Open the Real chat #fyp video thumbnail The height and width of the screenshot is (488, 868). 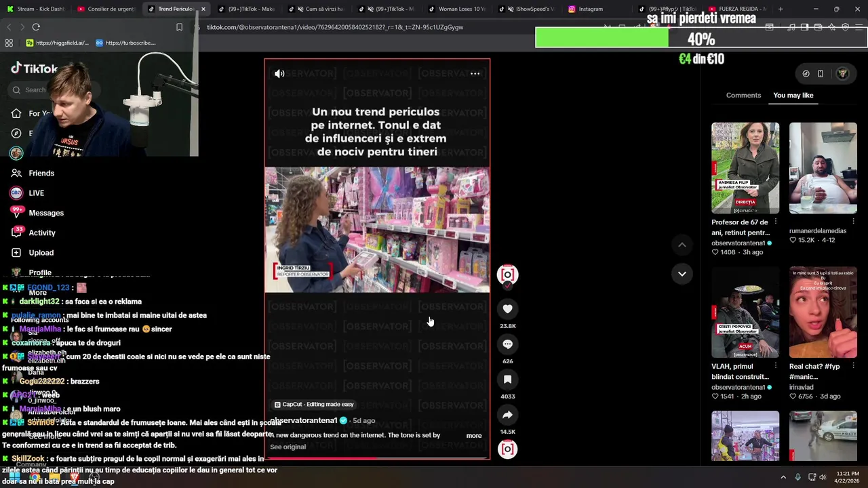pyautogui.click(x=823, y=312)
